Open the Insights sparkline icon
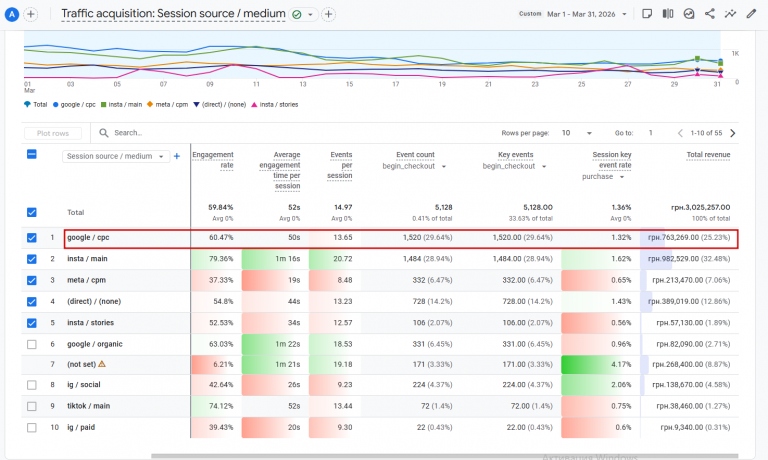The height and width of the screenshot is (460, 768). pyautogui.click(x=730, y=14)
